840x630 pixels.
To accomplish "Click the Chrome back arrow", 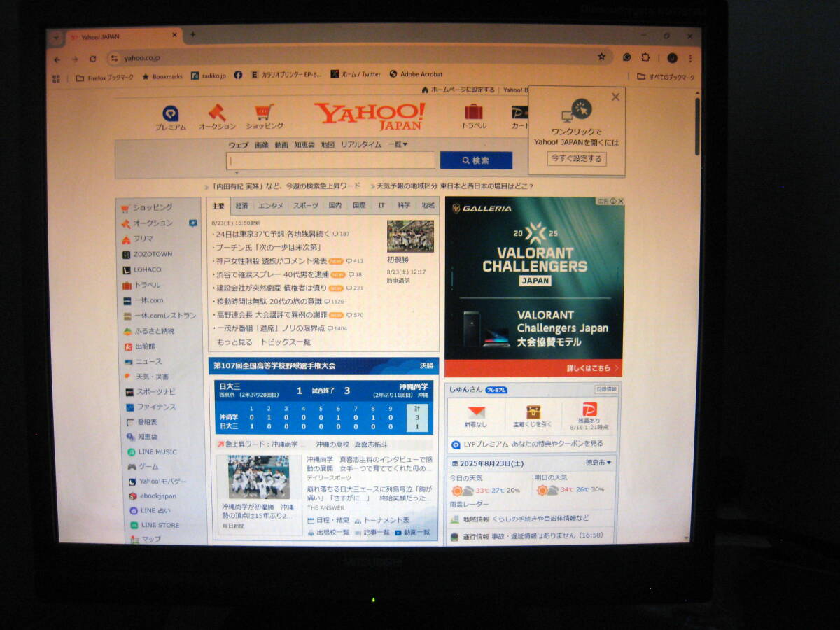I will point(57,59).
